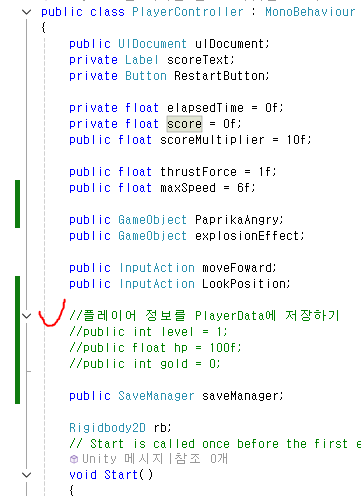The height and width of the screenshot is (496, 361).
Task: Place cursor on the 'elapsedTime' variable
Action: [x=205, y=108]
